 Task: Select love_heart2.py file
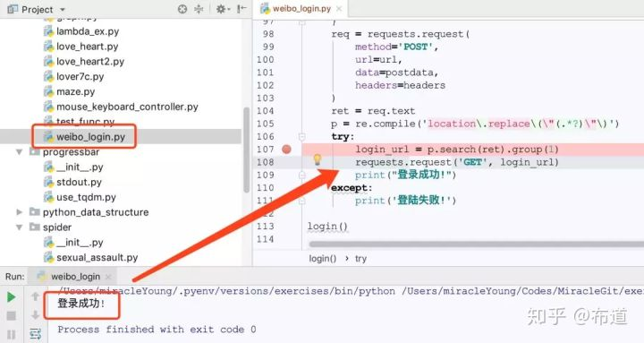(90, 61)
